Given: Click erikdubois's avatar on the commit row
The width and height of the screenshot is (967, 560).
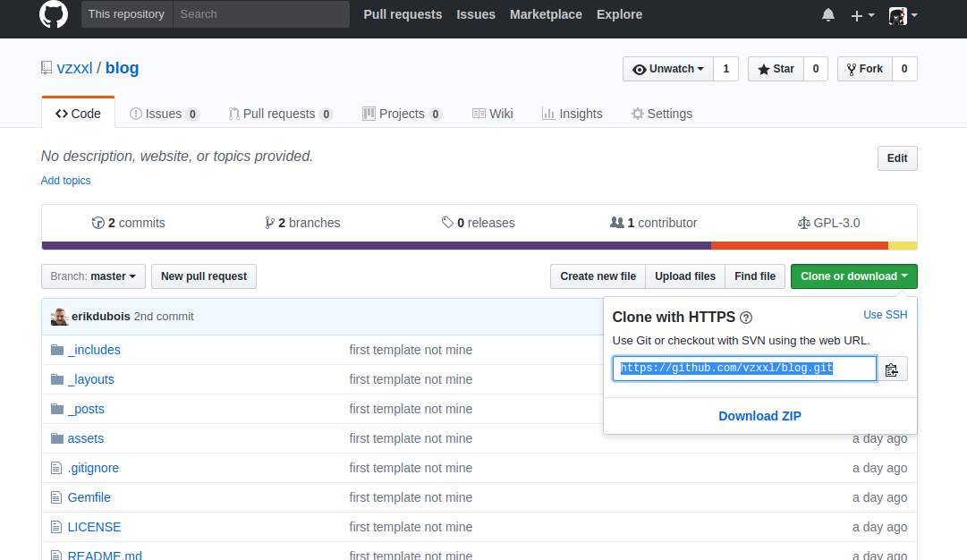Looking at the screenshot, I should [58, 316].
